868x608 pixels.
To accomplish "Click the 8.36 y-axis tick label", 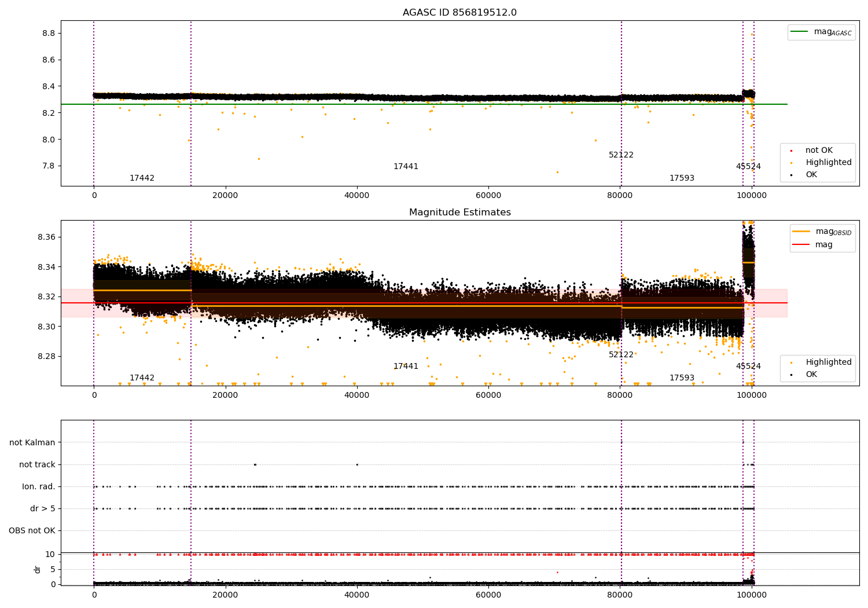I will tap(46, 237).
